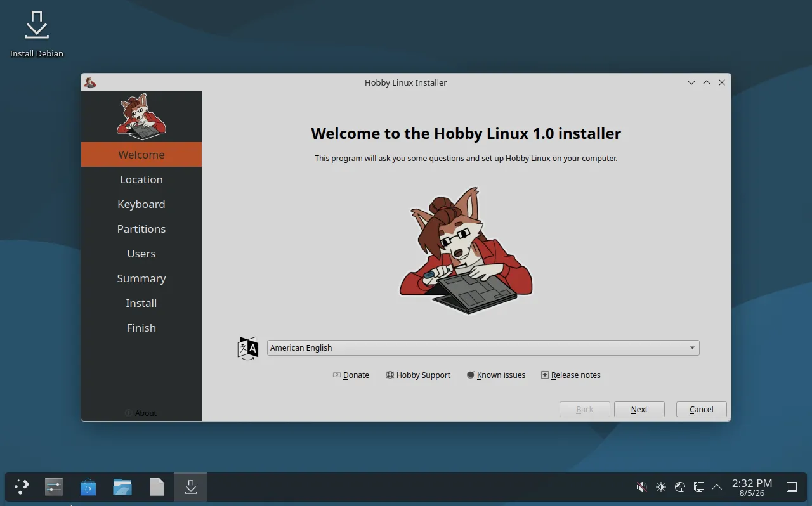Click the installer task in the taskbar
The height and width of the screenshot is (506, 812).
[191, 487]
